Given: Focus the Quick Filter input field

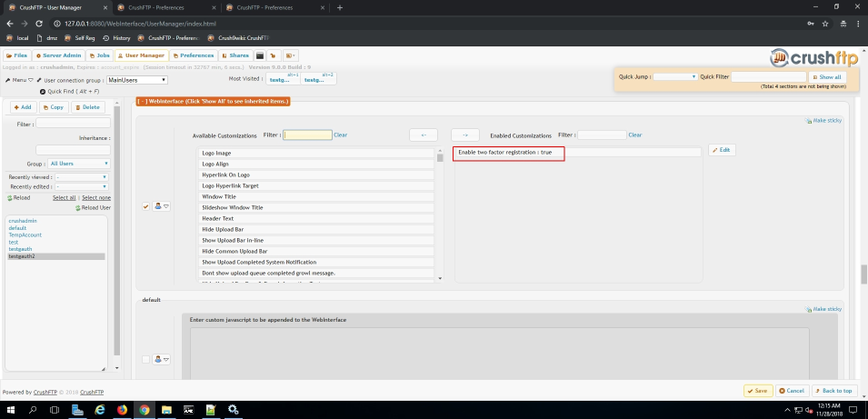Looking at the screenshot, I should 768,77.
